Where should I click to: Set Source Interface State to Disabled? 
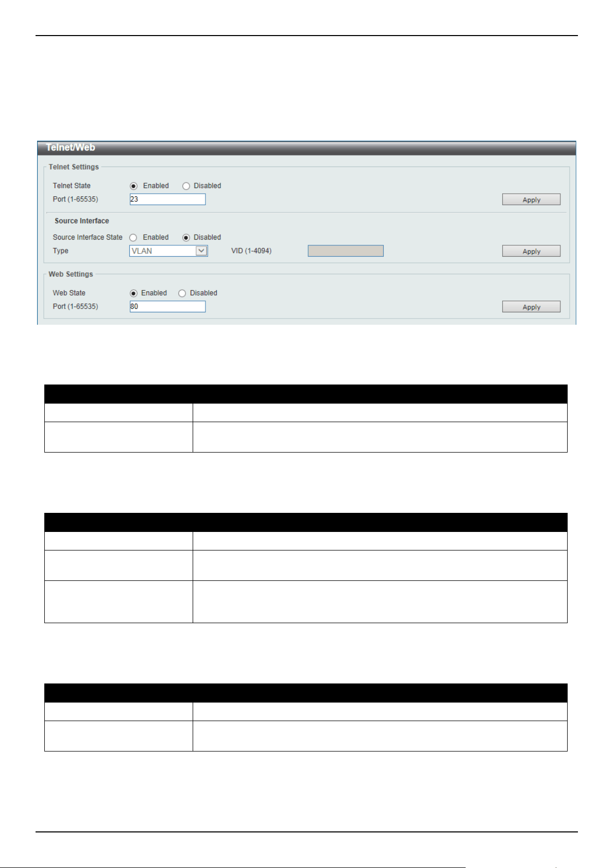[x=186, y=238]
